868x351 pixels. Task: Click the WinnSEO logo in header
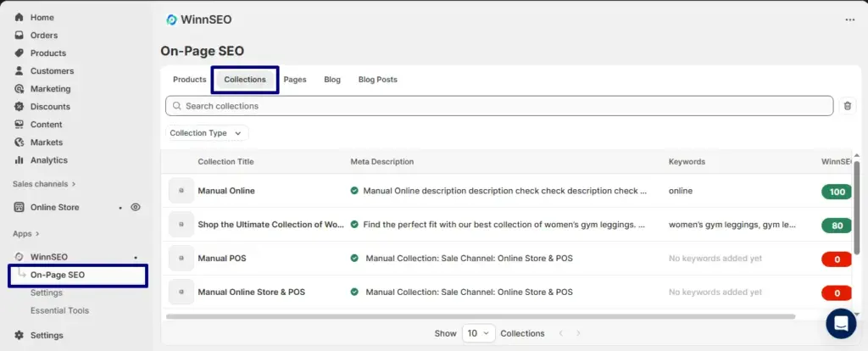171,20
